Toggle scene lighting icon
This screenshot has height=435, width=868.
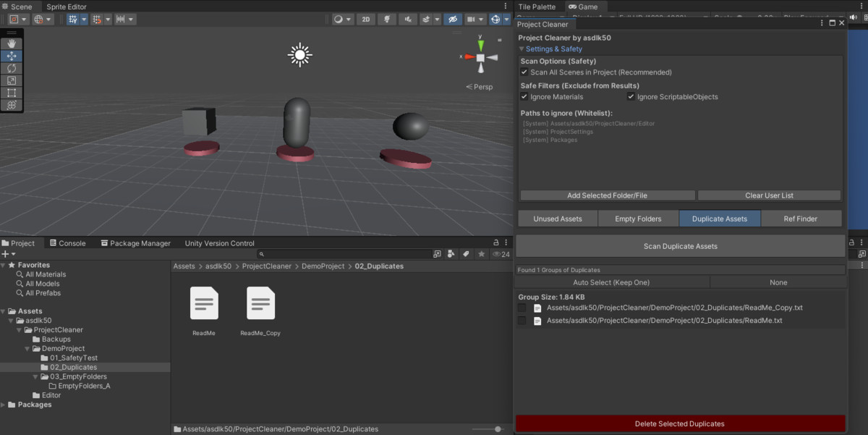(388, 20)
